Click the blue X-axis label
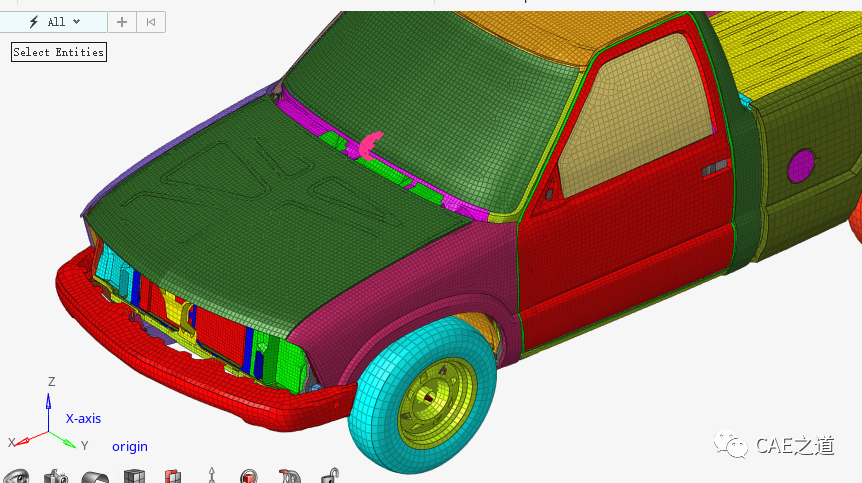This screenshot has height=483, width=862. coord(84,419)
